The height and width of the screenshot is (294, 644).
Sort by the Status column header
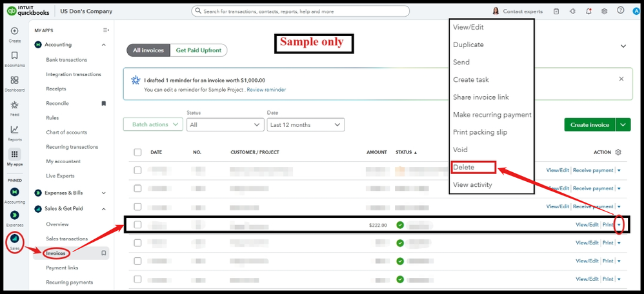pyautogui.click(x=406, y=152)
